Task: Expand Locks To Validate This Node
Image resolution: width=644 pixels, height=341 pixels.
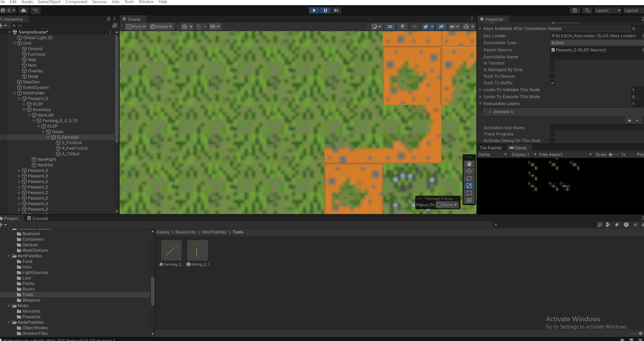Action: 480,90
